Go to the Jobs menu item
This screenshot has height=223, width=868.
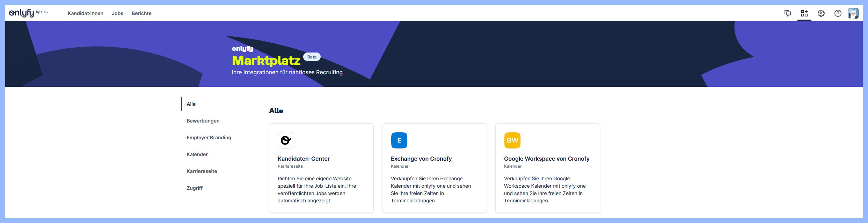(117, 13)
